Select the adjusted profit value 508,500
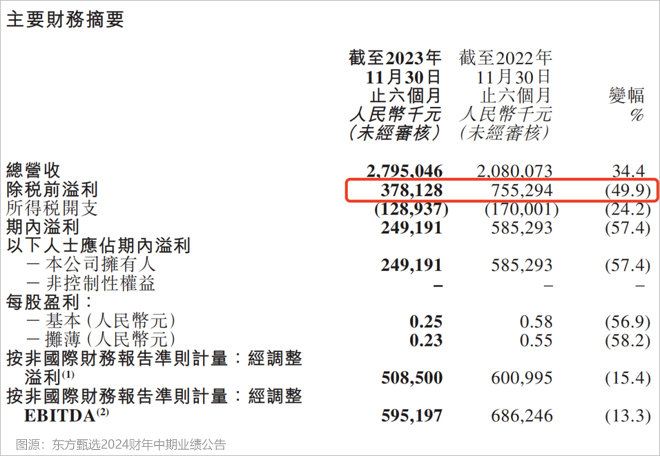Viewport: 660px width, 456px height. pos(411,377)
